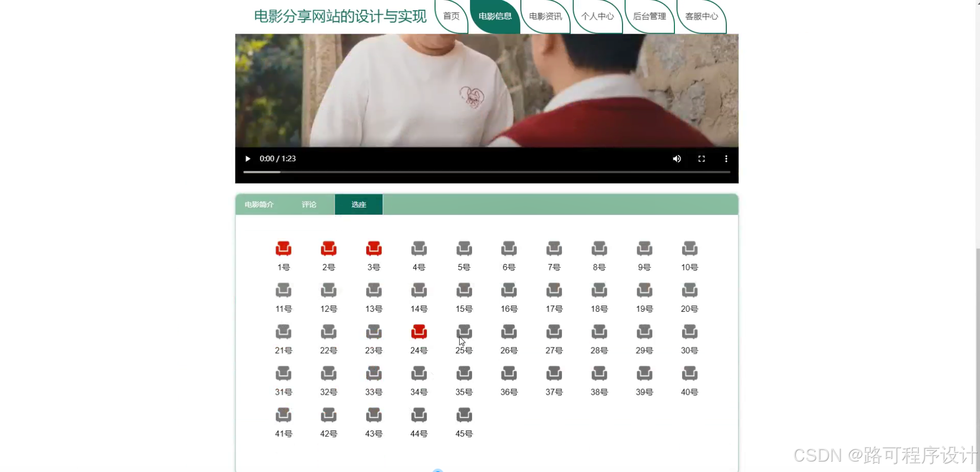Select seat 26号
Viewport: 980px width, 472px height.
(509, 331)
